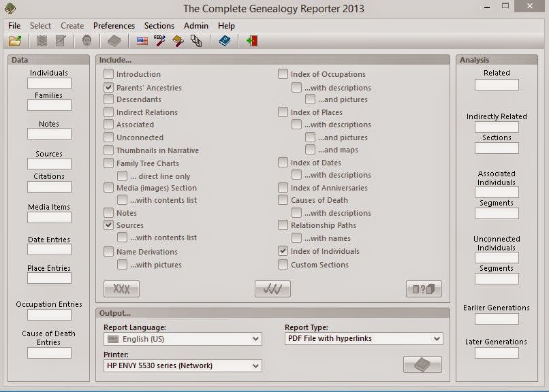The width and height of the screenshot is (549, 392).
Task: Check Family Tree Charts option
Action: [108, 163]
